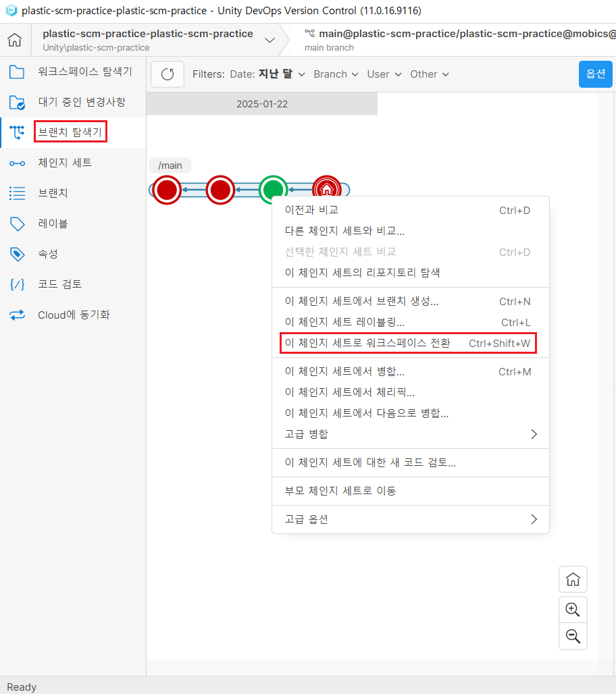This screenshot has width=616, height=694.
Task: Click the /main branch label
Action: (x=170, y=165)
